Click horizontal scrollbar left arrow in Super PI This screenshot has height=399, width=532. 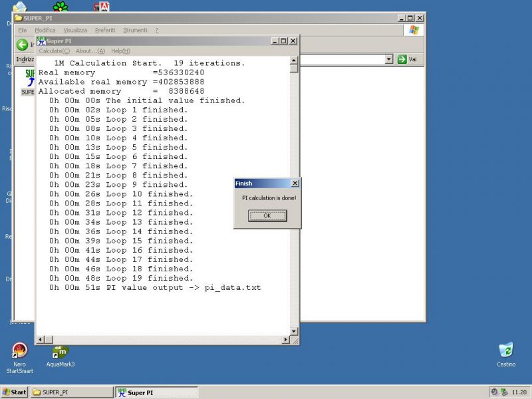(x=41, y=339)
